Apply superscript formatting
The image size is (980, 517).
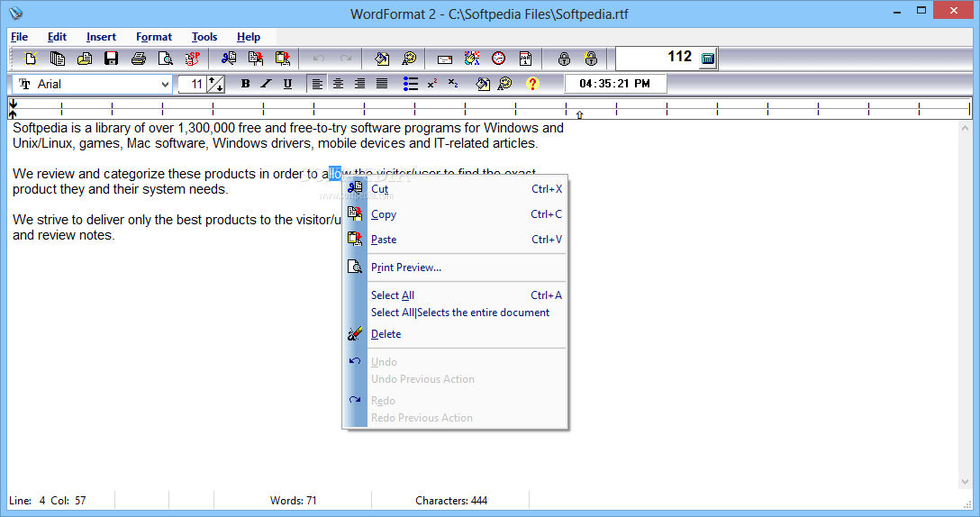point(431,84)
